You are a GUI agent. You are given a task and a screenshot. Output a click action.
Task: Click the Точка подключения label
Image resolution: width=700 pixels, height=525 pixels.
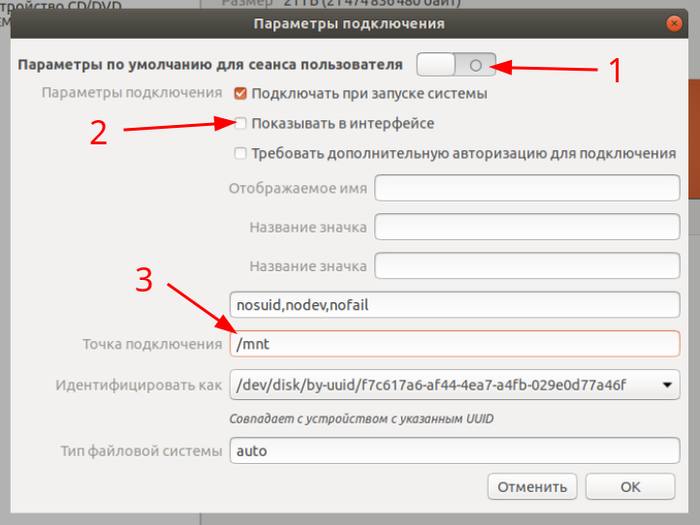click(152, 344)
